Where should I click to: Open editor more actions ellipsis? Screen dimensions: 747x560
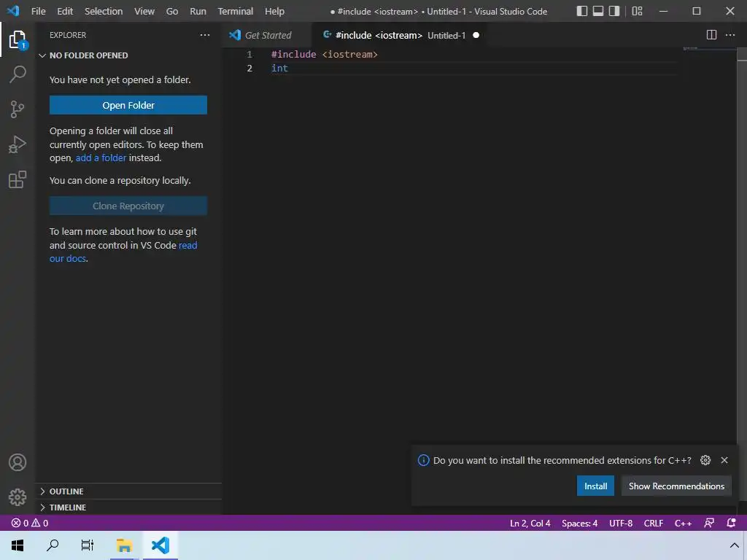tap(730, 35)
